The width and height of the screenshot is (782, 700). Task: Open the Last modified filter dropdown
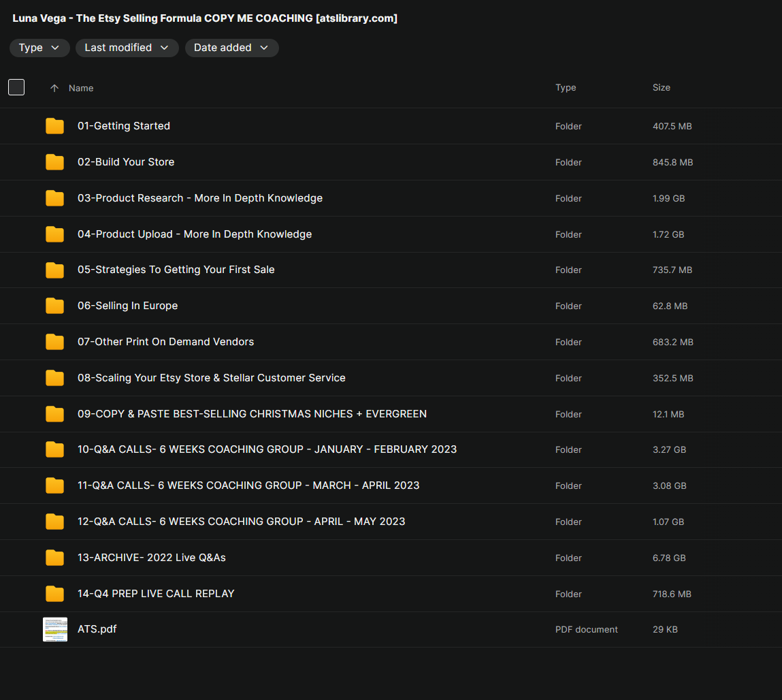[127, 48]
